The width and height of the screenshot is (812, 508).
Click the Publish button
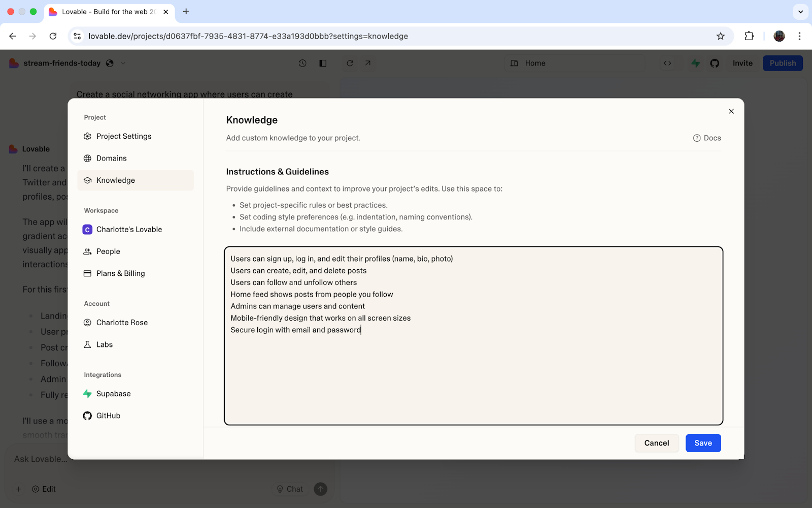(783, 63)
